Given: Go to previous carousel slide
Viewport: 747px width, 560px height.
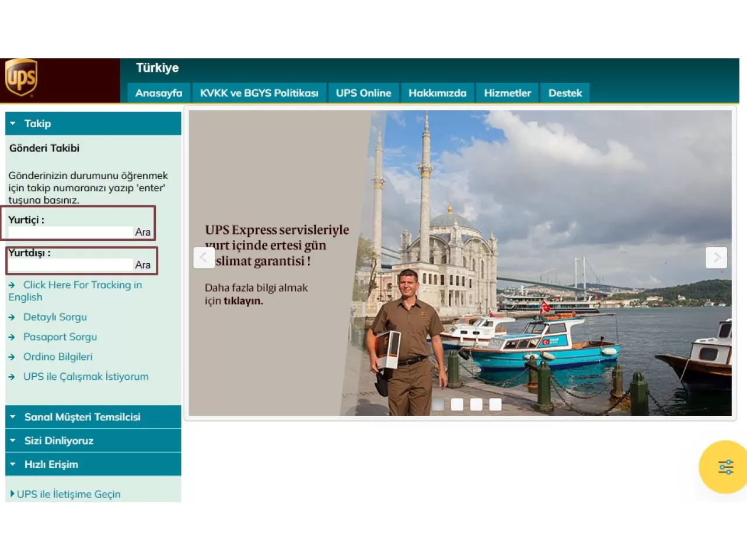Looking at the screenshot, I should (x=204, y=257).
